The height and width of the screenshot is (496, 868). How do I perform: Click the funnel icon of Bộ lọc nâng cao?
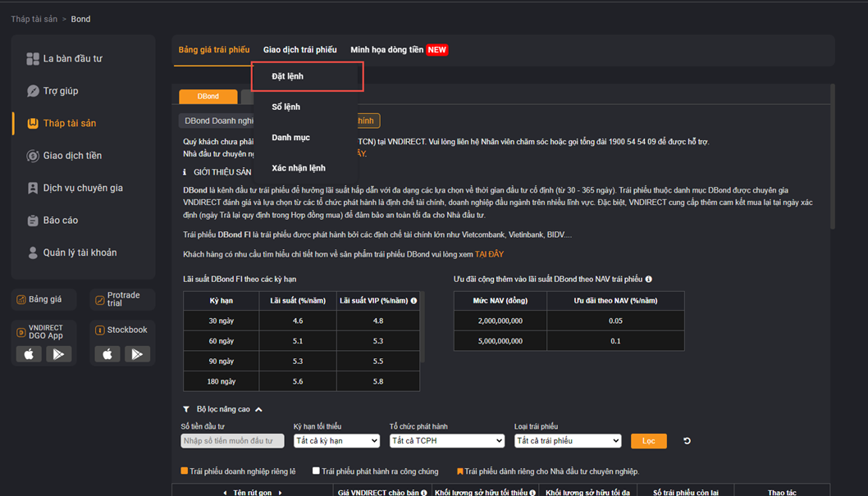(x=186, y=409)
